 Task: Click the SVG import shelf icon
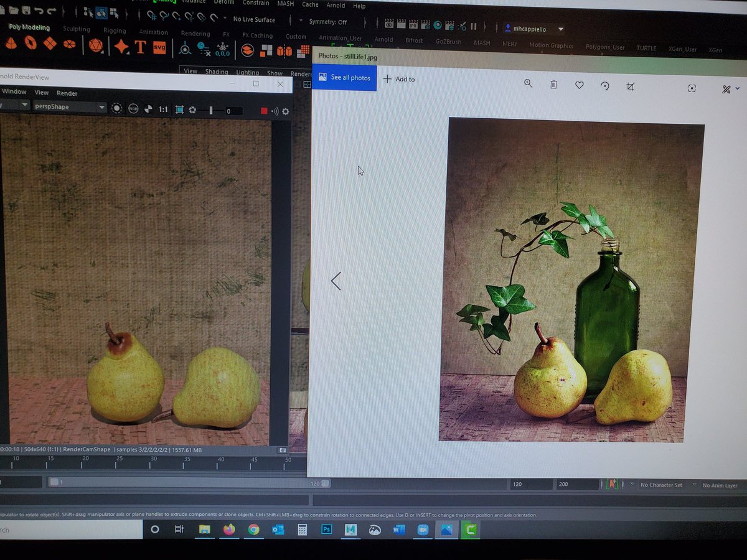159,47
